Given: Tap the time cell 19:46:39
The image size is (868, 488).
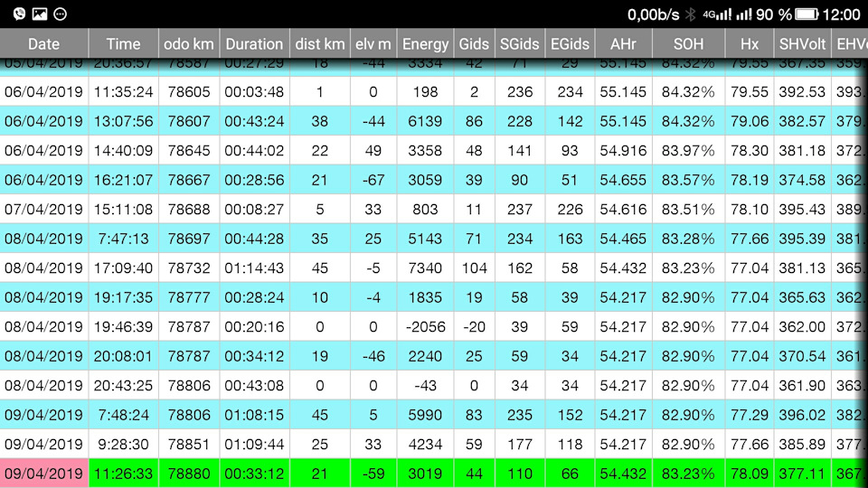Looking at the screenshot, I should [x=124, y=326].
